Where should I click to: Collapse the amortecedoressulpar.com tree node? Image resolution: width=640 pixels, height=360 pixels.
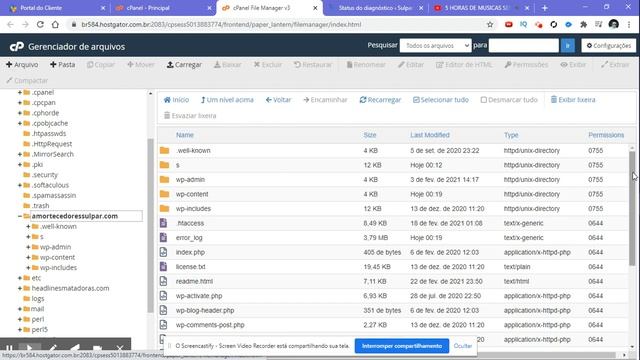pyautogui.click(x=20, y=216)
